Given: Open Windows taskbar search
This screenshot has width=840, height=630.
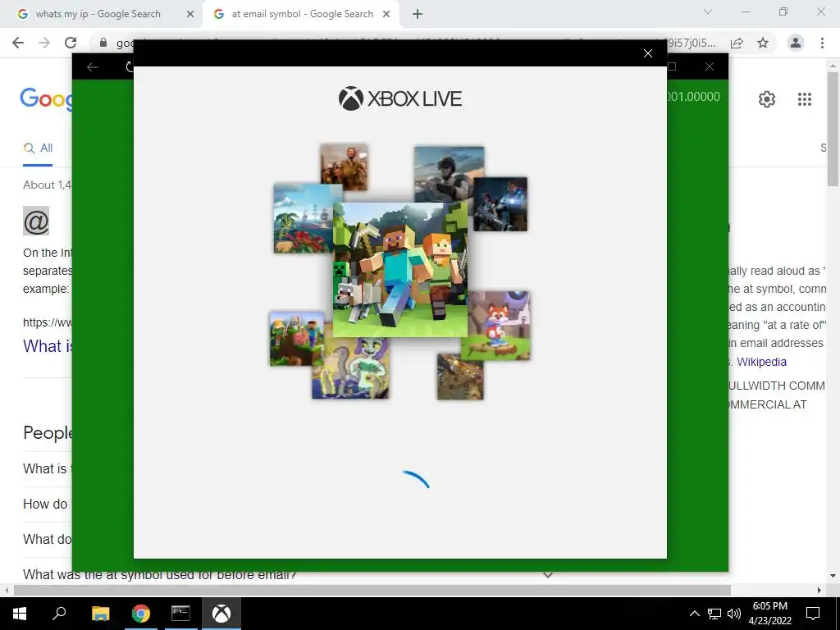Looking at the screenshot, I should [59, 614].
